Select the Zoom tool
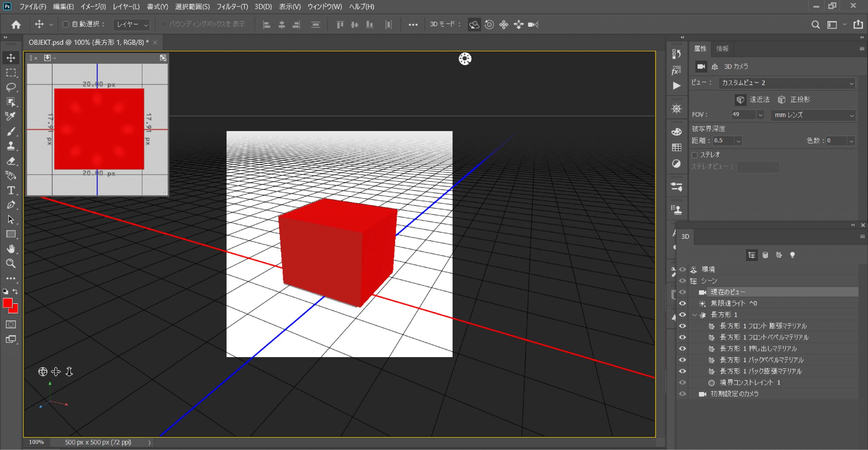 (x=11, y=263)
